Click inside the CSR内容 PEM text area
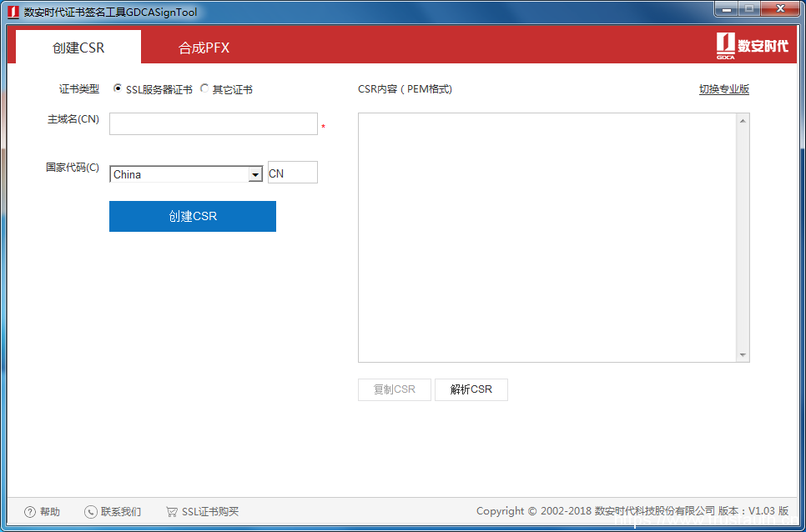The height and width of the screenshot is (532, 806). coord(548,238)
